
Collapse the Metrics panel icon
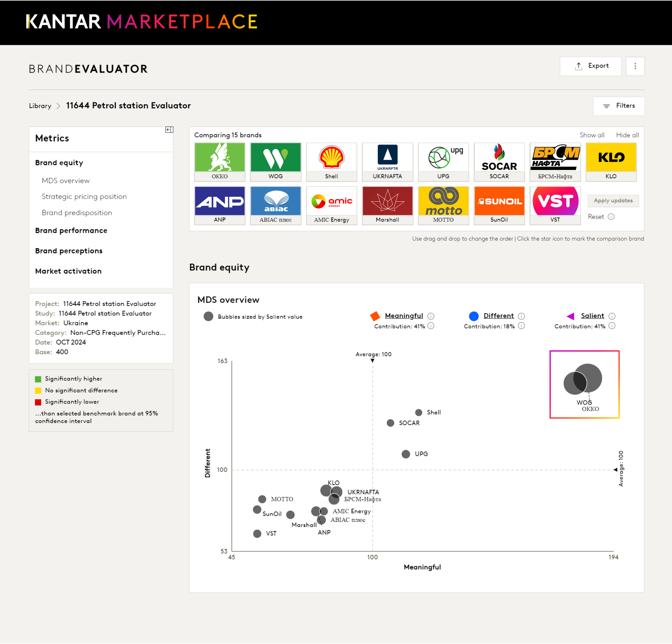tap(169, 130)
